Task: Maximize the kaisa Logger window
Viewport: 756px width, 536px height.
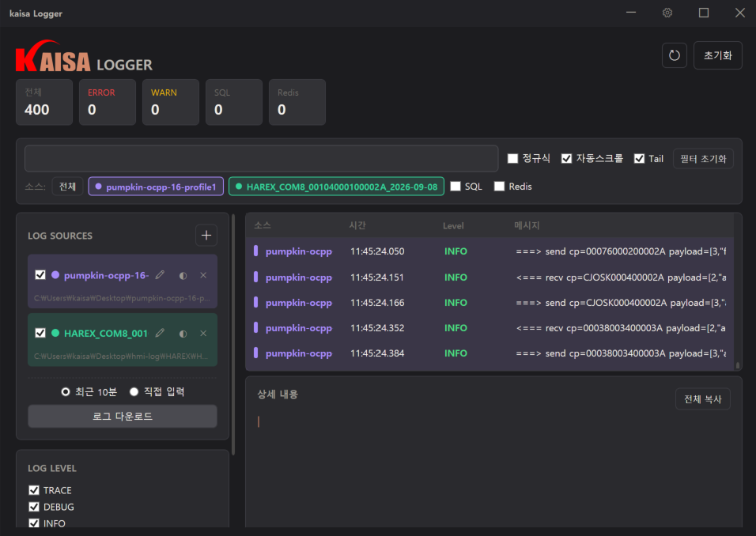Action: [704, 13]
